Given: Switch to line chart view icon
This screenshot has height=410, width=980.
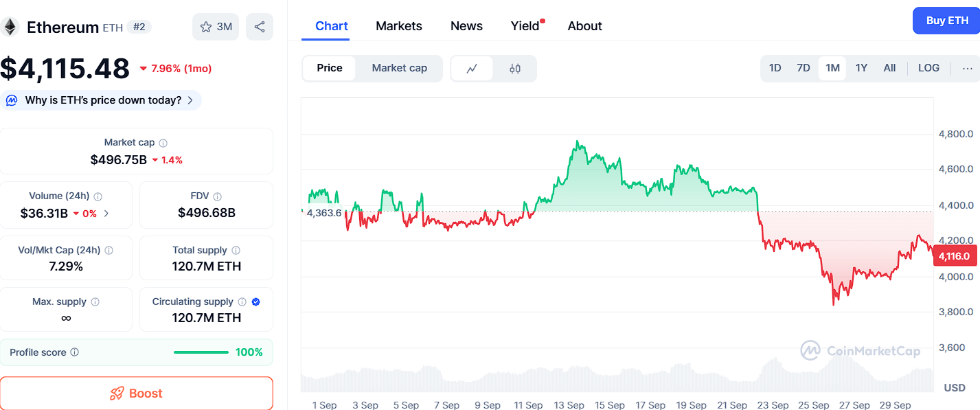Looking at the screenshot, I should point(472,69).
